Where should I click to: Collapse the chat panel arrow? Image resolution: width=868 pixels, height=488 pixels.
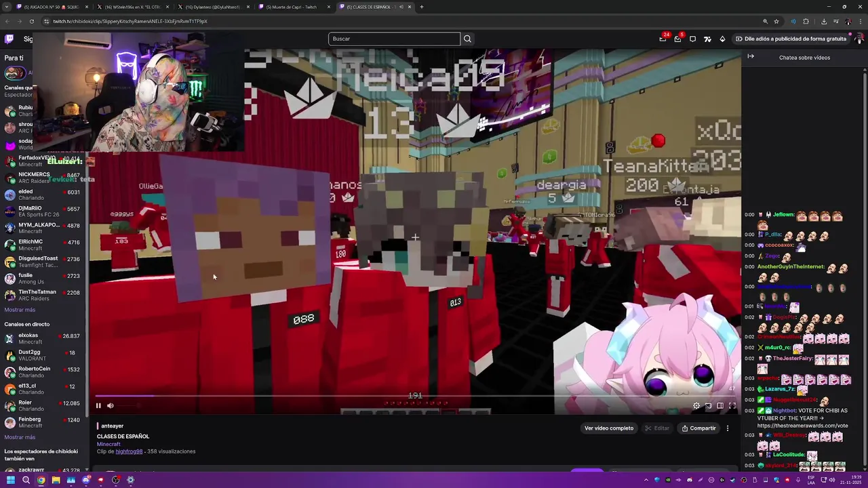tap(751, 56)
